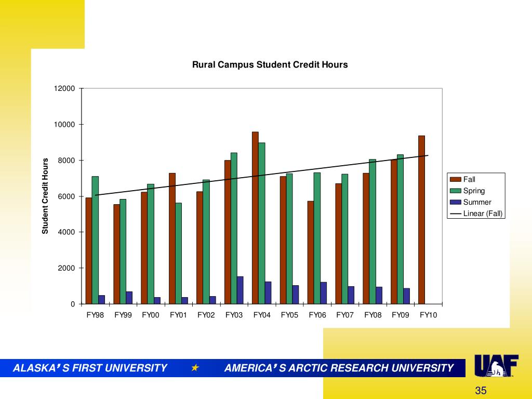
Task: Select the FY08 Spring bar
Action: click(x=373, y=231)
